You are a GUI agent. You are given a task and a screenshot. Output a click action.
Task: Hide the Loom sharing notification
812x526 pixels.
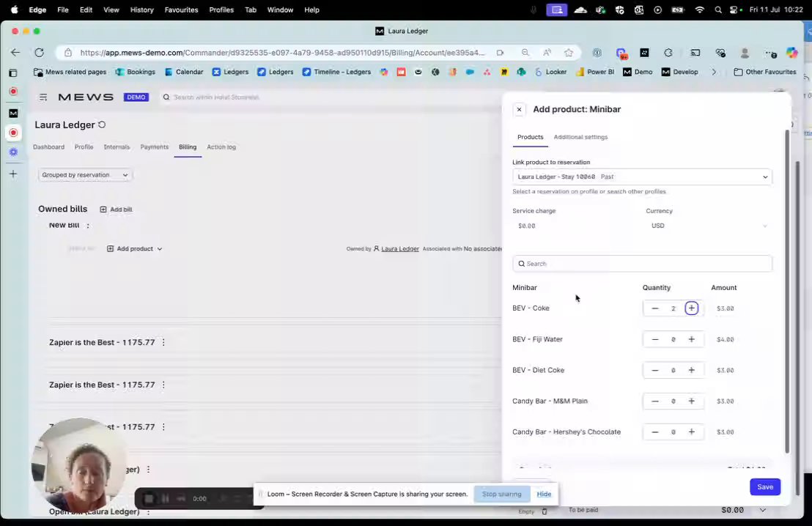click(544, 494)
